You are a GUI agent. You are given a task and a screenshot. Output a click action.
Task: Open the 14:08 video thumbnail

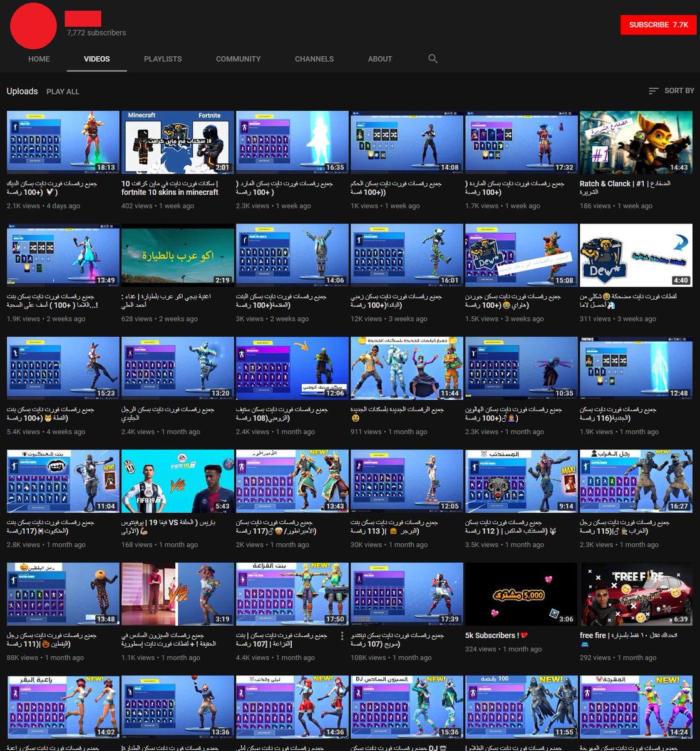[x=407, y=143]
